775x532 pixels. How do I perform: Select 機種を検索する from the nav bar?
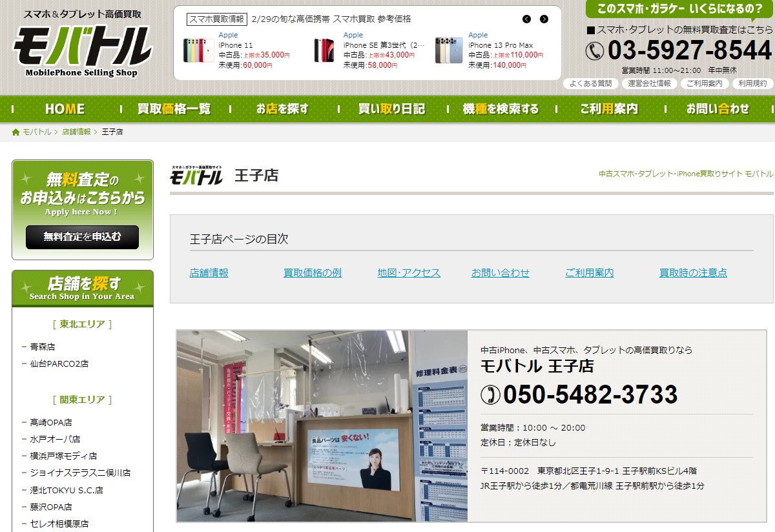tap(501, 109)
